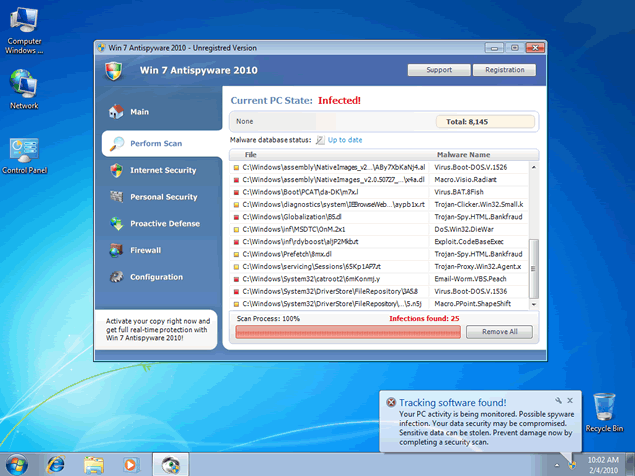This screenshot has width=635, height=476.
Task: Open Internet Explorer from the taskbar
Action: point(56,464)
